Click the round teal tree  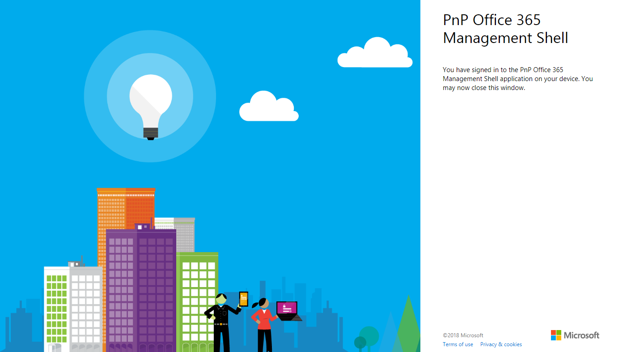coord(369,335)
